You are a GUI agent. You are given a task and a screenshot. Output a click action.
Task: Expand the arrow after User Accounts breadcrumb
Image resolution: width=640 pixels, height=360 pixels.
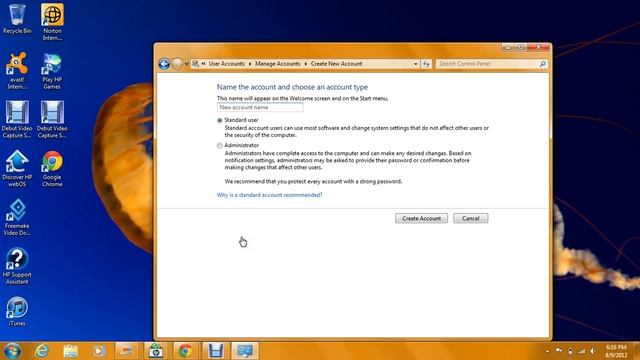pos(250,64)
